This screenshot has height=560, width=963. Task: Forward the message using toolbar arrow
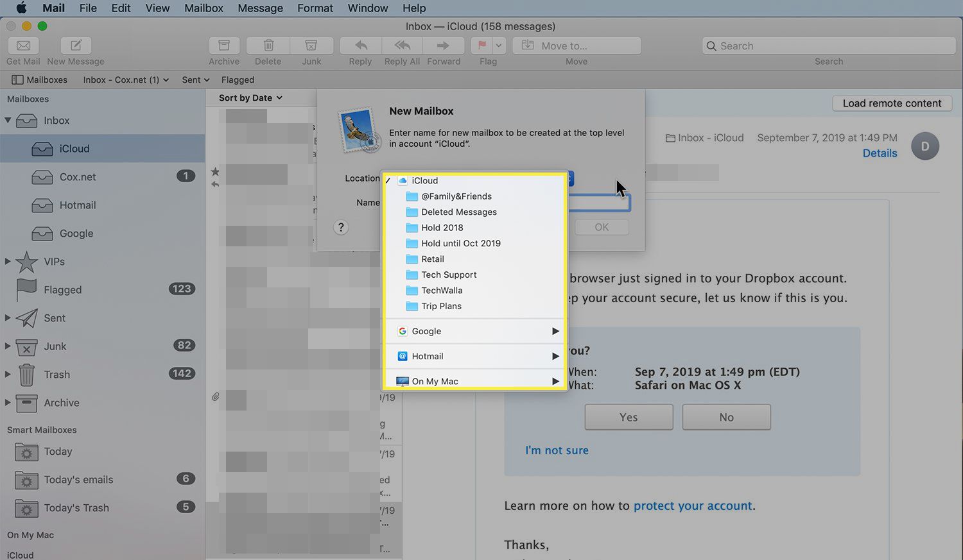(443, 46)
